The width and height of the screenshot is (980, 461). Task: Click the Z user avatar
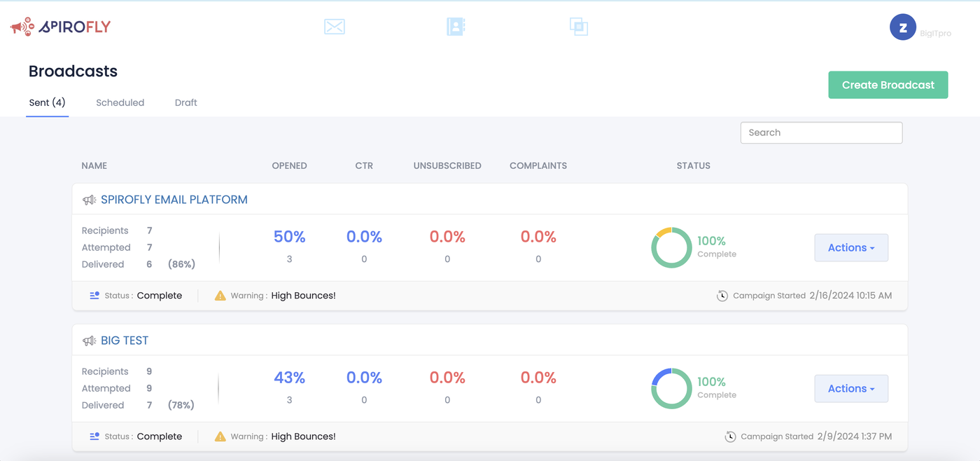click(x=902, y=27)
